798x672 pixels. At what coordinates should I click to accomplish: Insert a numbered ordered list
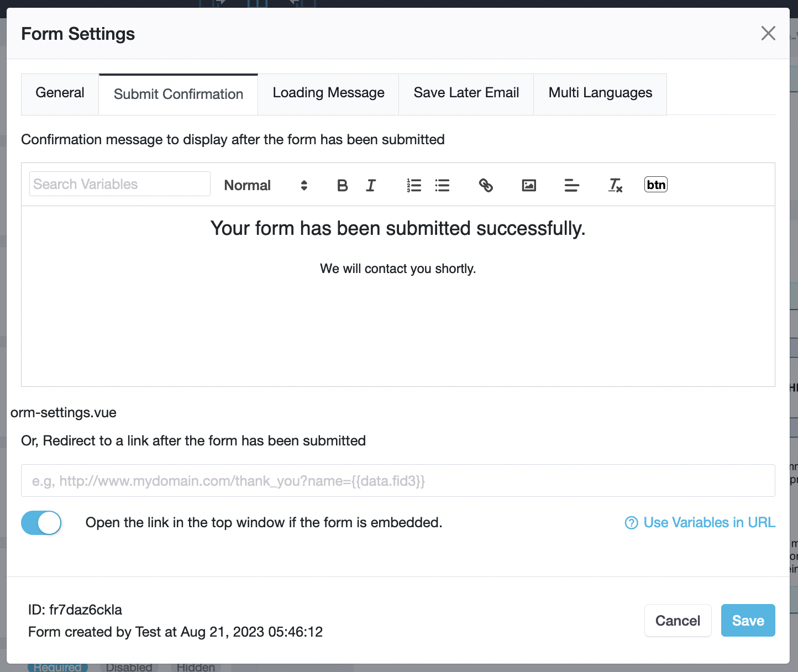[x=413, y=185]
